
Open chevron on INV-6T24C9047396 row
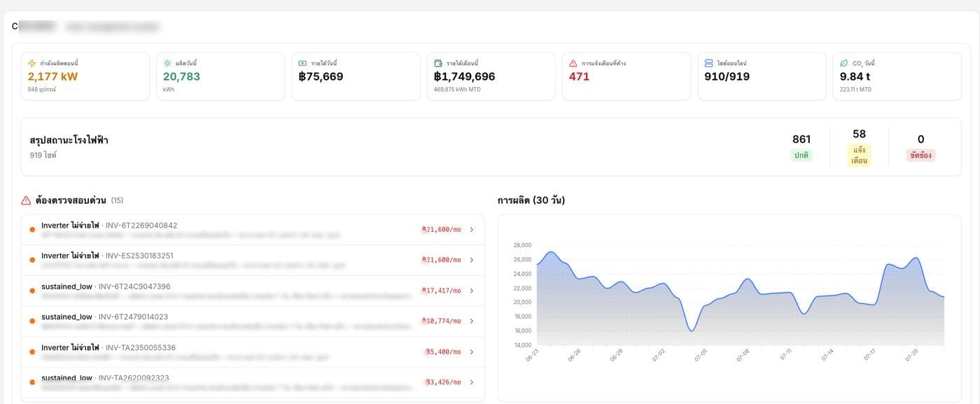(x=471, y=291)
